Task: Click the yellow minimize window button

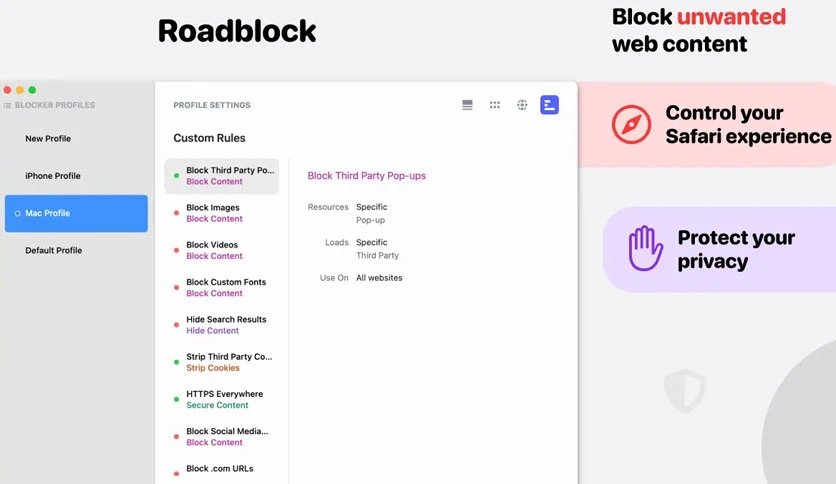Action: pyautogui.click(x=20, y=90)
